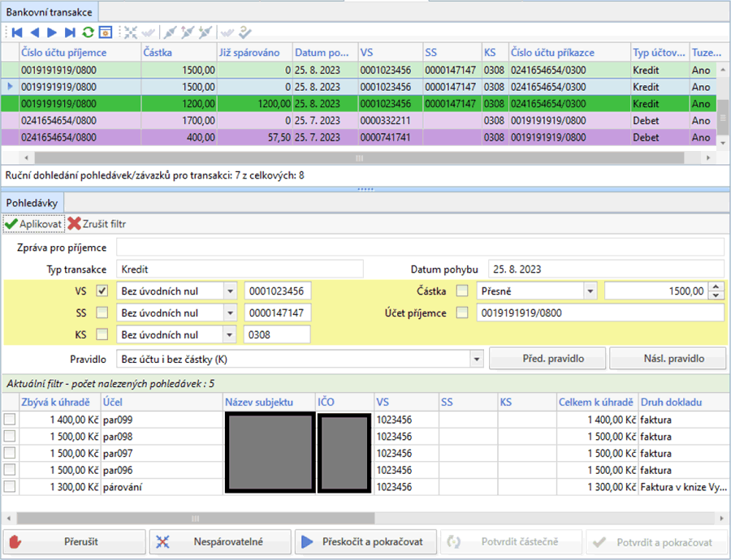Image resolution: width=731 pixels, height=560 pixels.
Task: Select checkbox for par099 receivable row
Action: pyautogui.click(x=10, y=420)
